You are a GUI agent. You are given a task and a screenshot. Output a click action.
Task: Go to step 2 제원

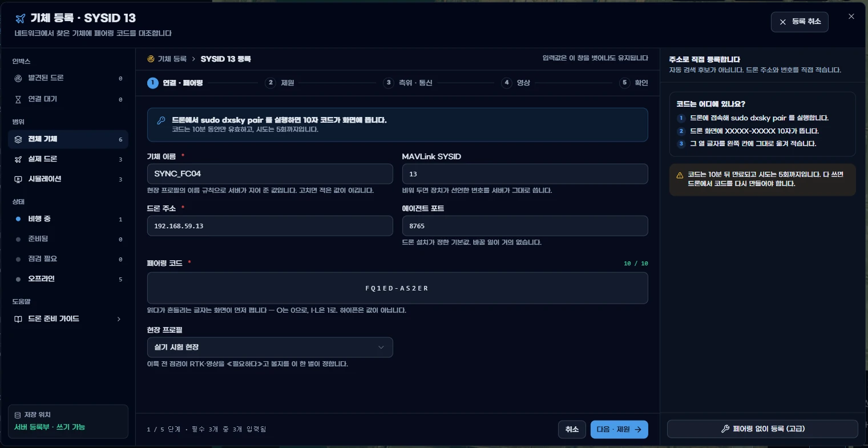tap(280, 83)
